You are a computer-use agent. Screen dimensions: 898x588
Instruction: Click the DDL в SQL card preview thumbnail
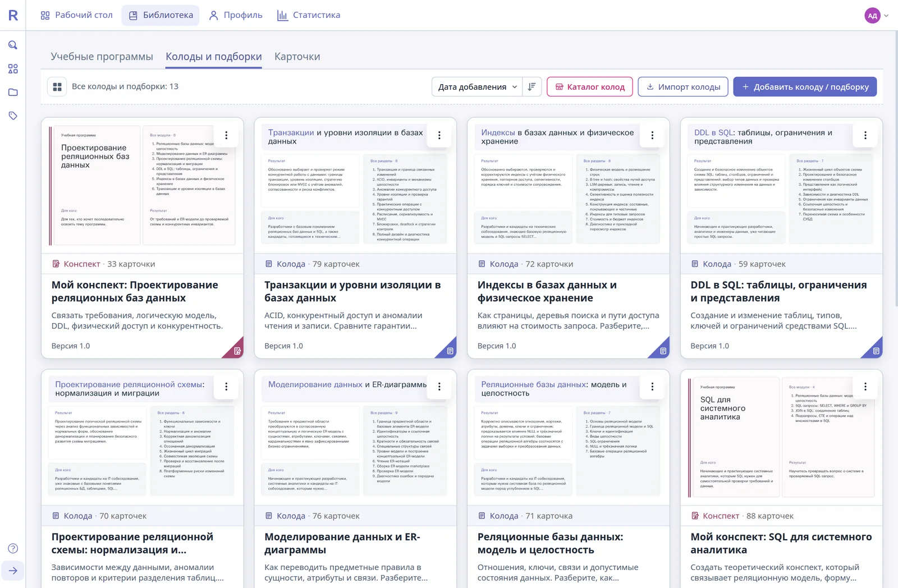781,185
